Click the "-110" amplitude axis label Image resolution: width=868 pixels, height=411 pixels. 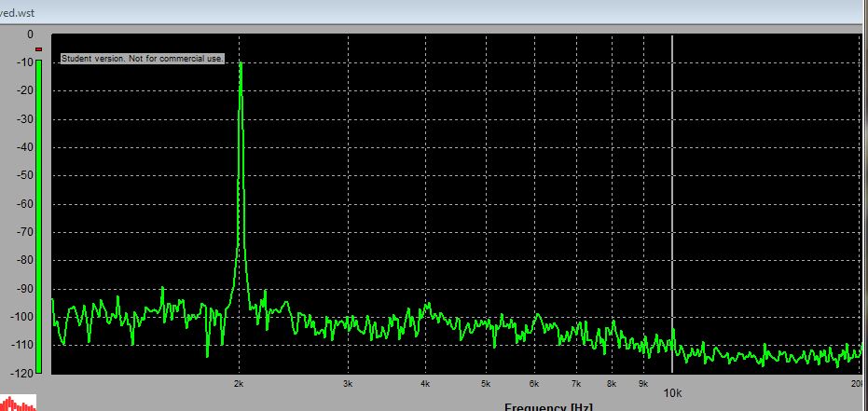[x=22, y=345]
